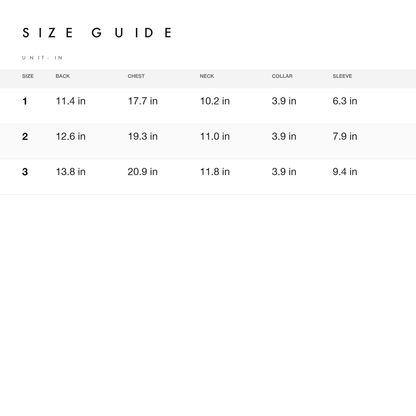Click chest value 20.9 in
This screenshot has width=416, height=416.
tap(143, 172)
